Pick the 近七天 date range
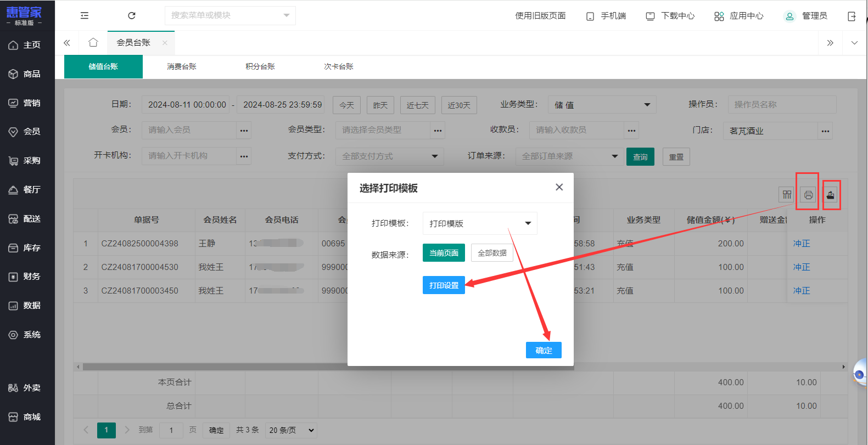 click(x=417, y=105)
